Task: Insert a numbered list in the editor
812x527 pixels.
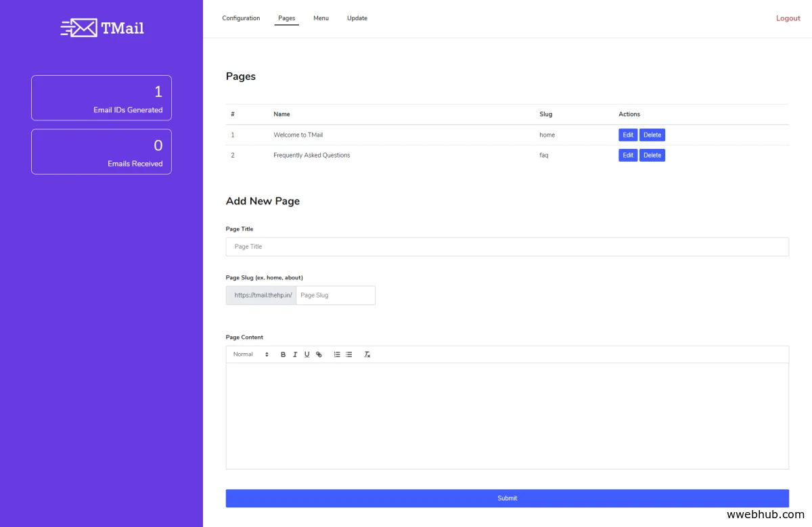Action: 337,354
